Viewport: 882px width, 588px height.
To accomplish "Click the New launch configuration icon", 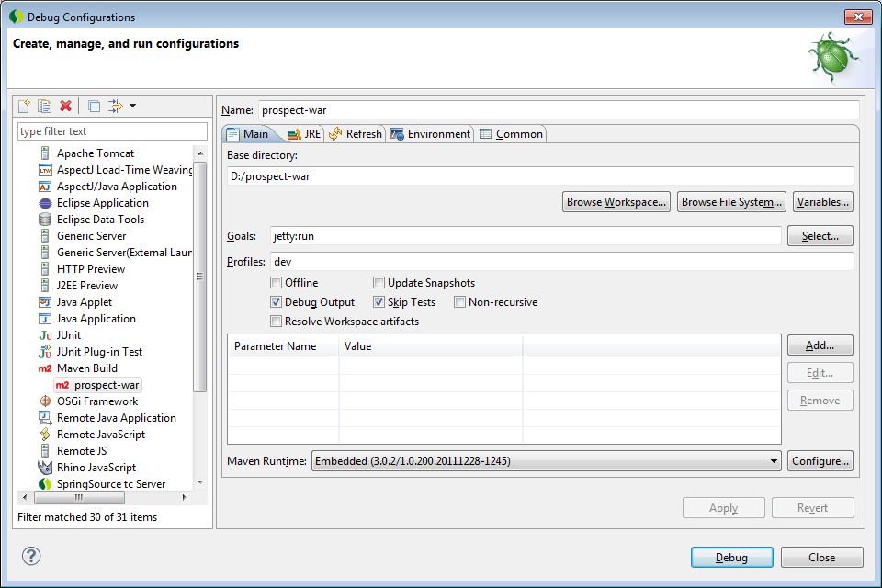I will (x=24, y=106).
